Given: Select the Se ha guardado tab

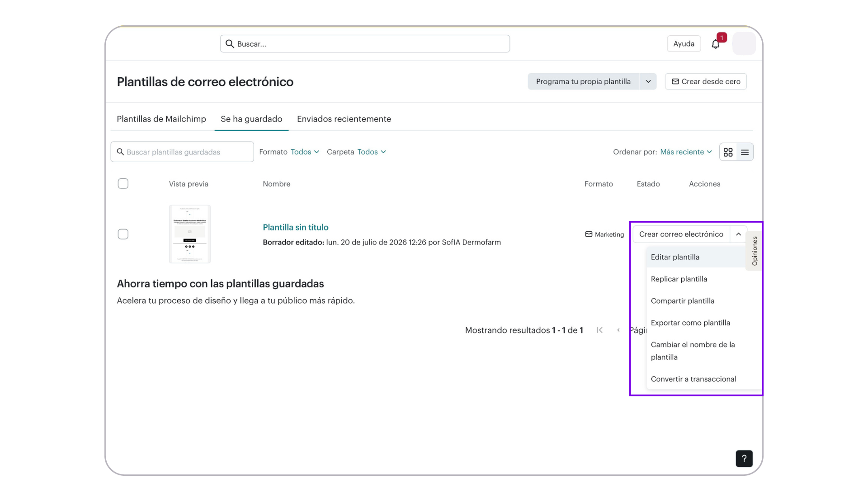Looking at the screenshot, I should tap(251, 119).
